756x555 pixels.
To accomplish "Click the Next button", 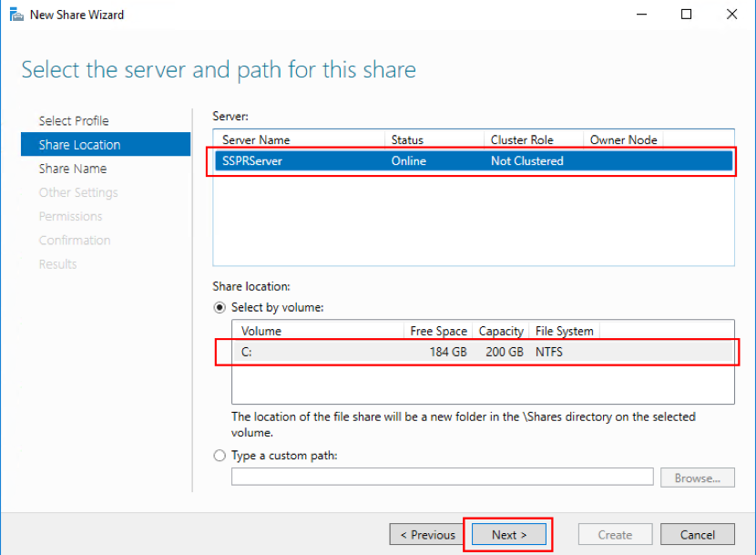I will coord(509,535).
